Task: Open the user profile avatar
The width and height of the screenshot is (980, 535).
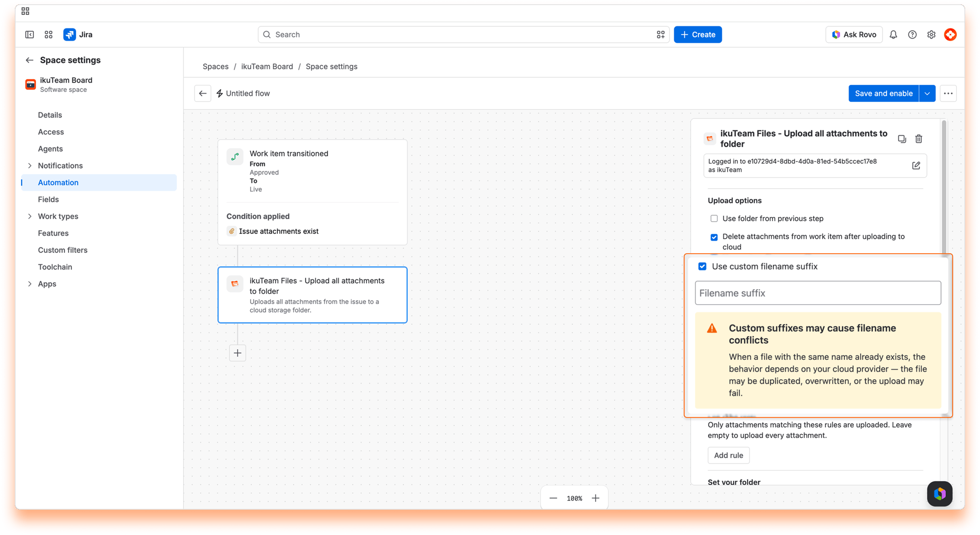Action: click(x=950, y=34)
